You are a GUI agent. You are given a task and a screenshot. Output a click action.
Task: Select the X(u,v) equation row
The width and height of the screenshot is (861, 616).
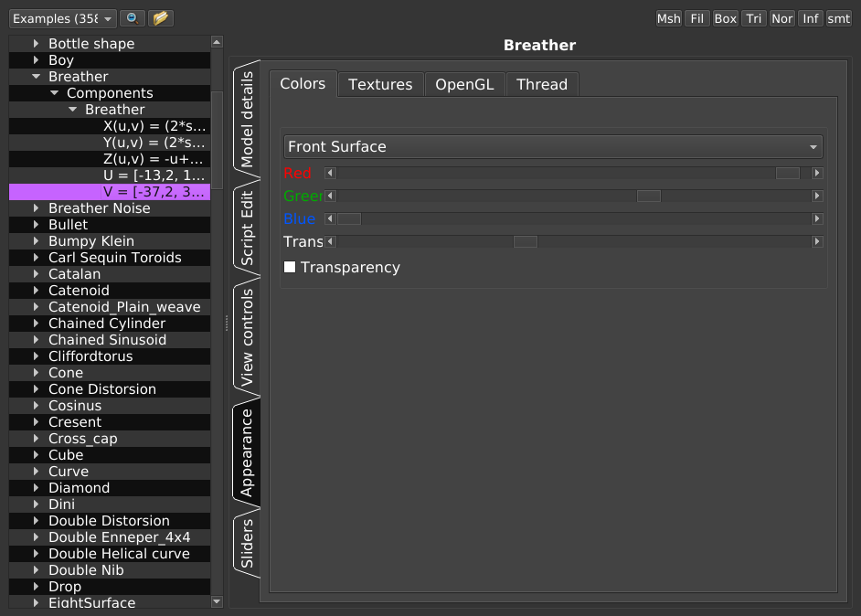click(110, 126)
